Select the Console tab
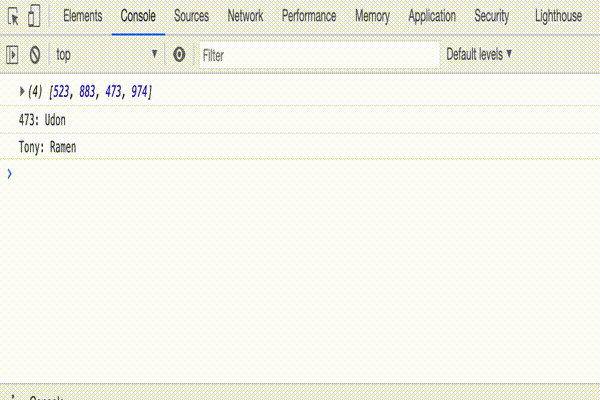This screenshot has height=400, width=600. point(138,16)
